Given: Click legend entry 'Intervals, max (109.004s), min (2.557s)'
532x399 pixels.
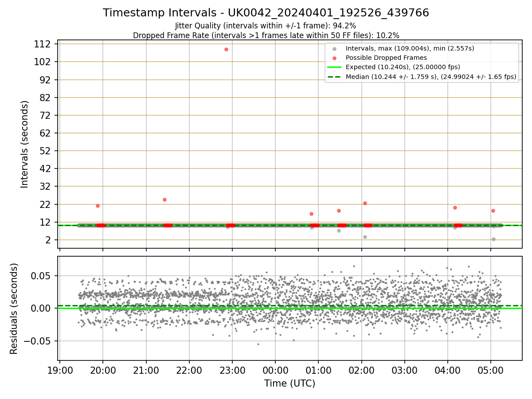Looking at the screenshot, I should point(410,48).
